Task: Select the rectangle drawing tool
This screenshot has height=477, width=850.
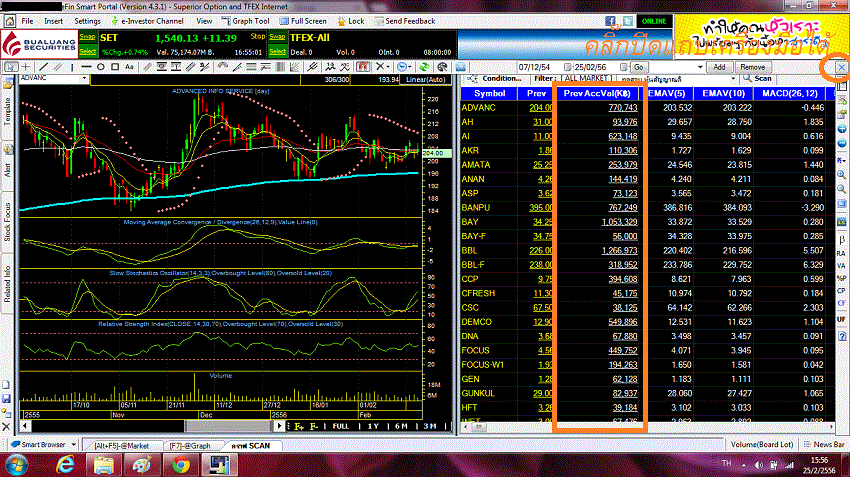Action: tap(115, 67)
